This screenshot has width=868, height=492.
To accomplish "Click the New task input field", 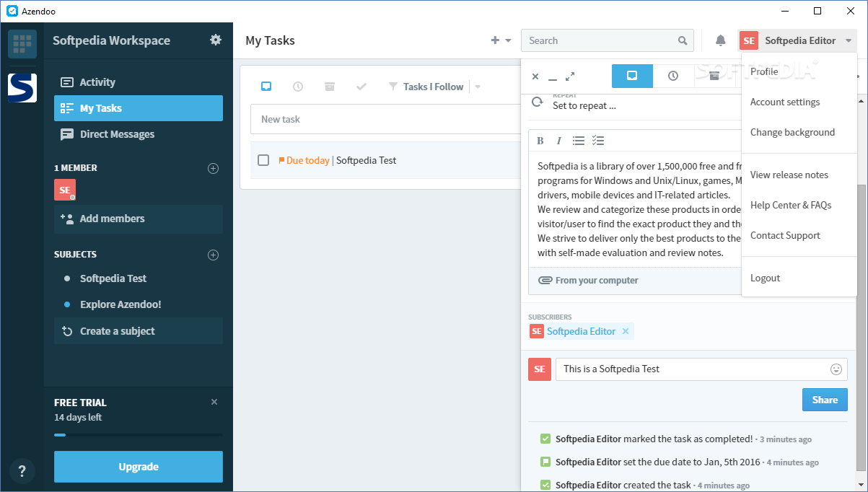I will 385,119.
